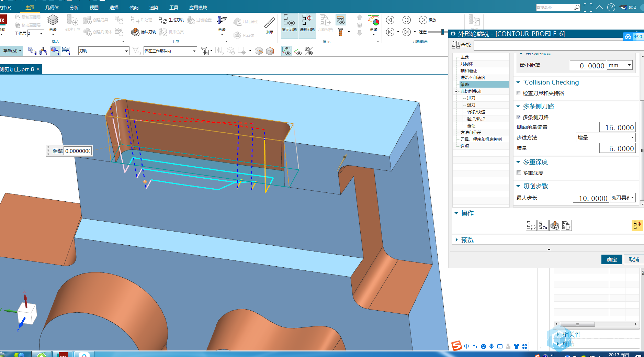Select 方法和公差 in the dialog tree
This screenshot has width=644, height=357.
tap(471, 132)
